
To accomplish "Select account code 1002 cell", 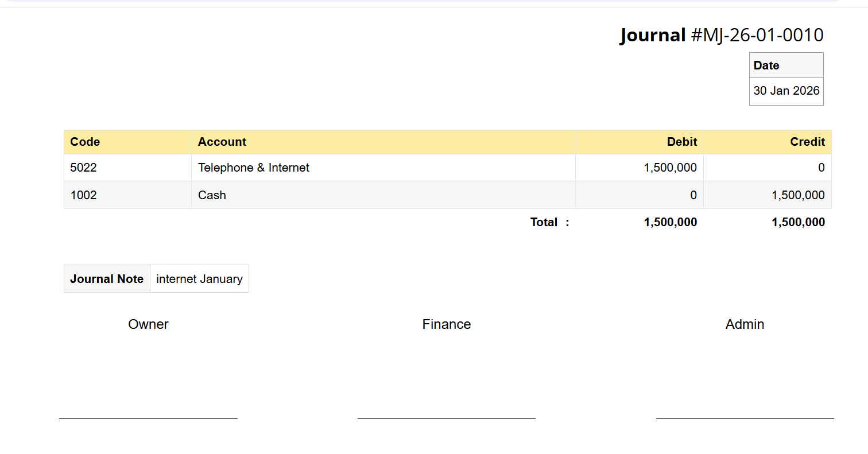I will click(84, 195).
